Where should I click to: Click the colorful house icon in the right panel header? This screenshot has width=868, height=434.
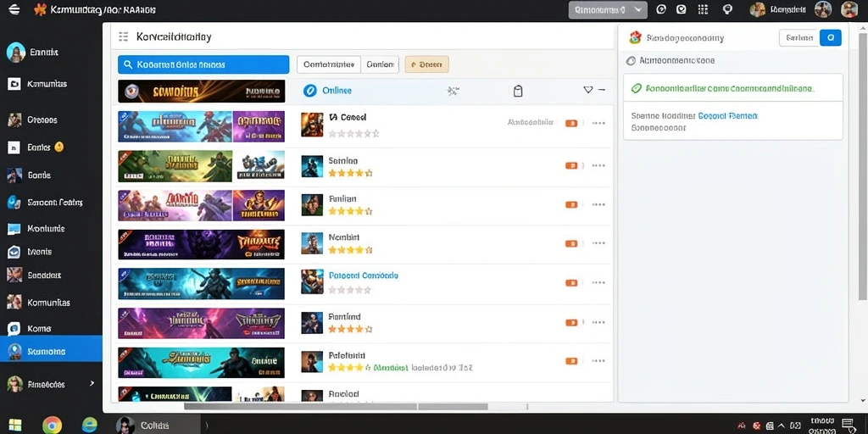click(x=636, y=37)
